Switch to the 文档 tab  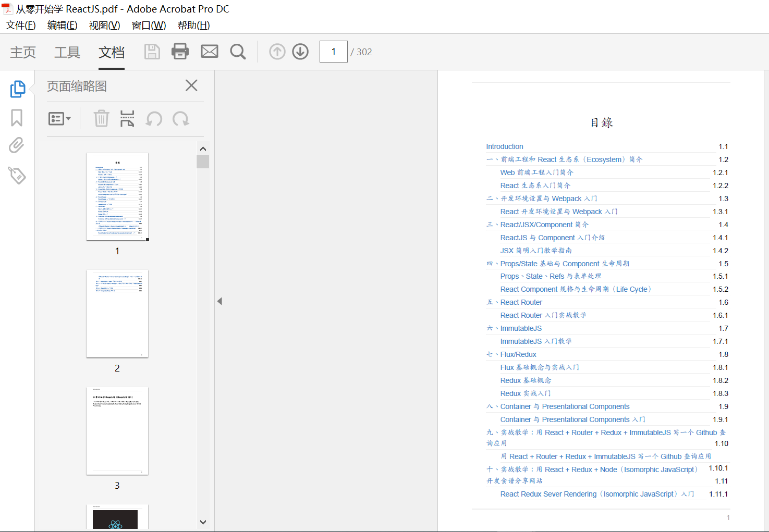[x=112, y=52]
